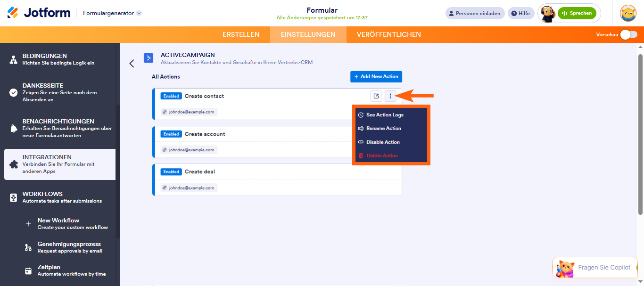Screen dimensions: 644x286
Task: Click the Dankesseite checkmark icon
Action: coord(14,92)
